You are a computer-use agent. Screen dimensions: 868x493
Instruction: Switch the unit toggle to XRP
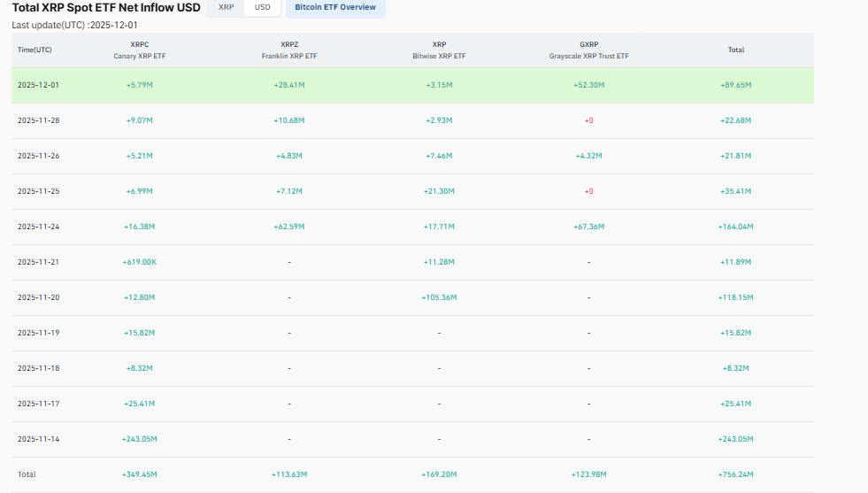(226, 7)
